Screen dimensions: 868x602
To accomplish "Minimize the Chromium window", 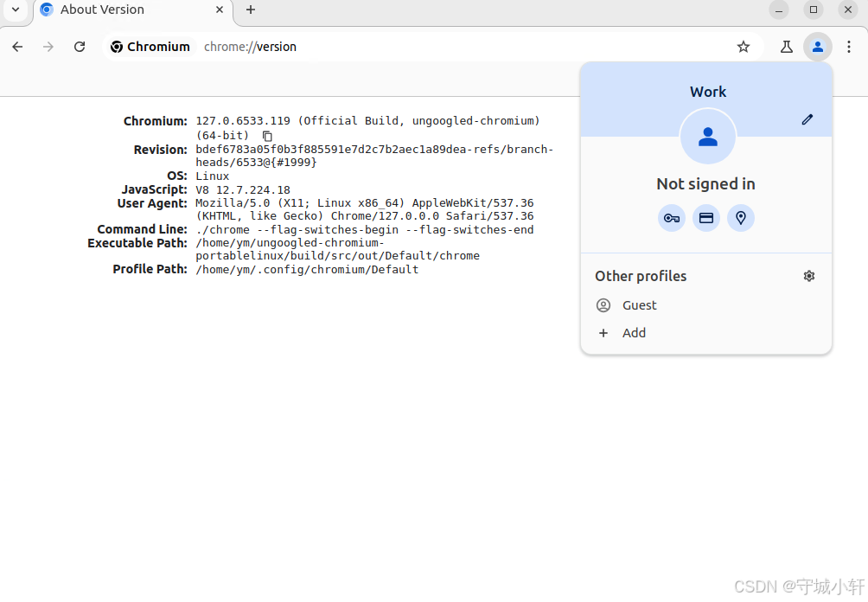I will click(779, 10).
